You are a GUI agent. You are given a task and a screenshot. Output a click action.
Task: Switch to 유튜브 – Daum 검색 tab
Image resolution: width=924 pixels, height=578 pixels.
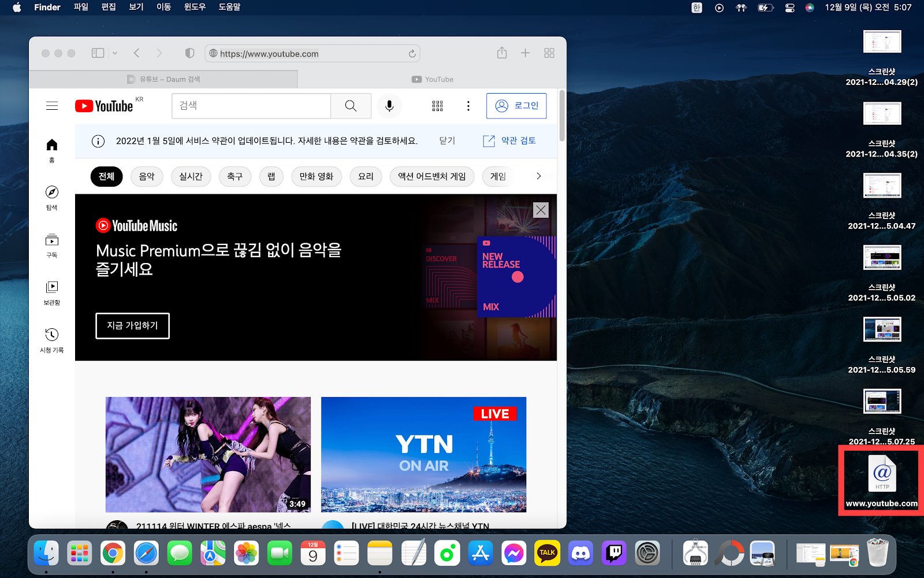click(163, 79)
